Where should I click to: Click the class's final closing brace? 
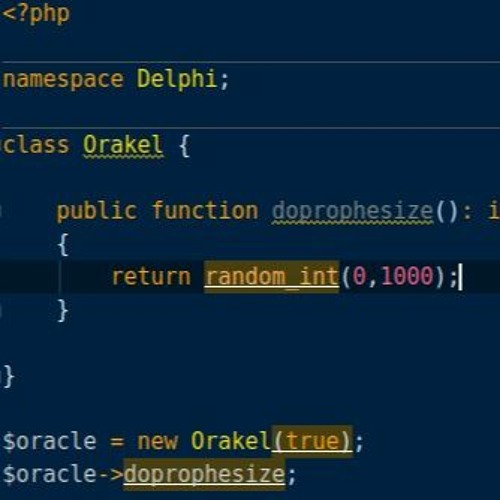9,377
